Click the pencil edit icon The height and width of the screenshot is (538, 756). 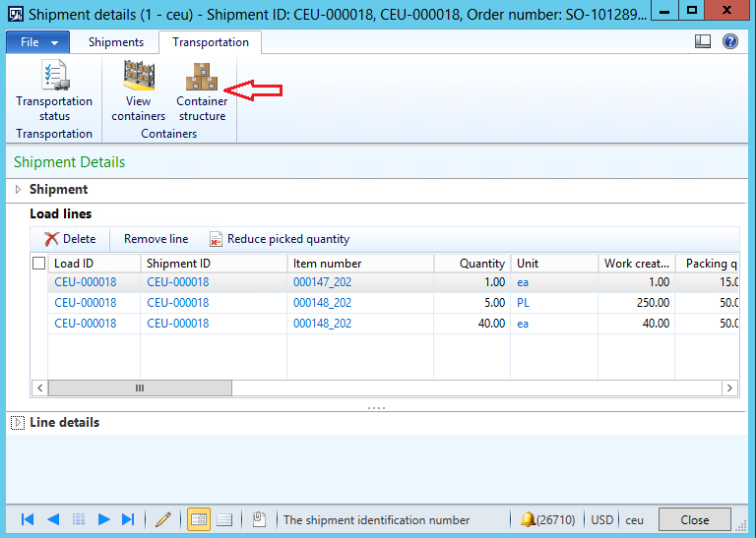coord(163,519)
